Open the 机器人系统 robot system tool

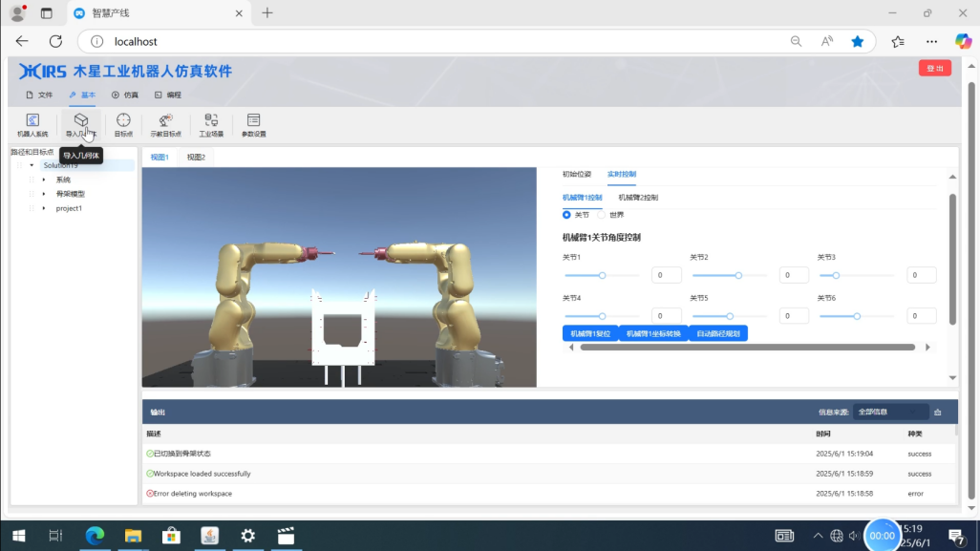click(x=32, y=124)
